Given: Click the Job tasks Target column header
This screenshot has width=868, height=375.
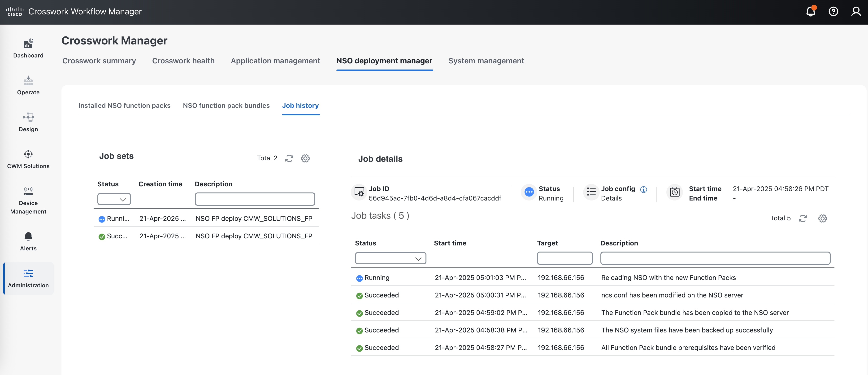Looking at the screenshot, I should [547, 243].
